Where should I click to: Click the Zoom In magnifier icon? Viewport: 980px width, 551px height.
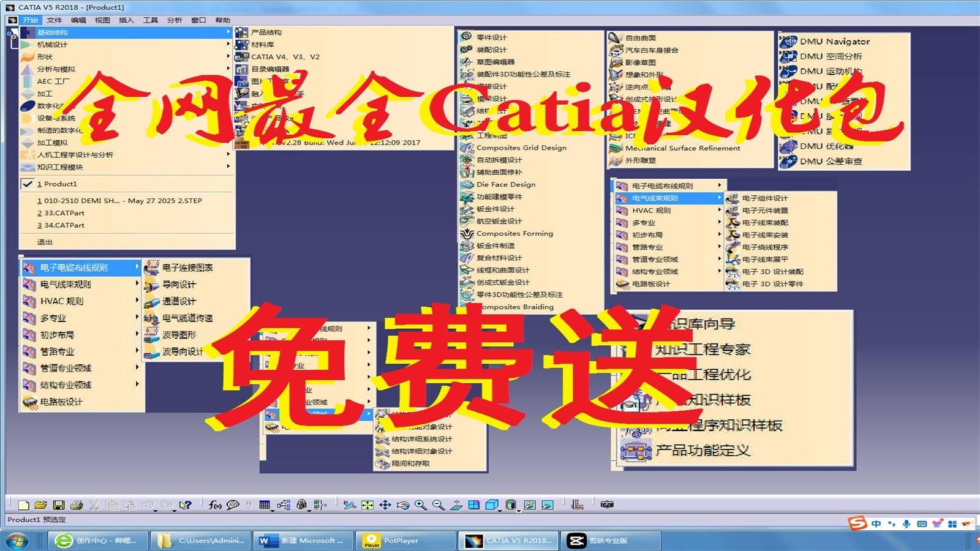pyautogui.click(x=420, y=505)
